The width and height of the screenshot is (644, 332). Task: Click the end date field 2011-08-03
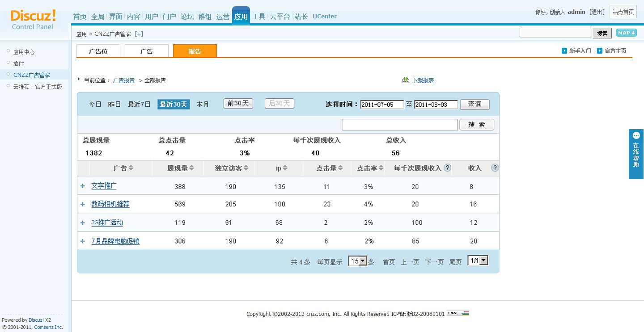pyautogui.click(x=436, y=105)
